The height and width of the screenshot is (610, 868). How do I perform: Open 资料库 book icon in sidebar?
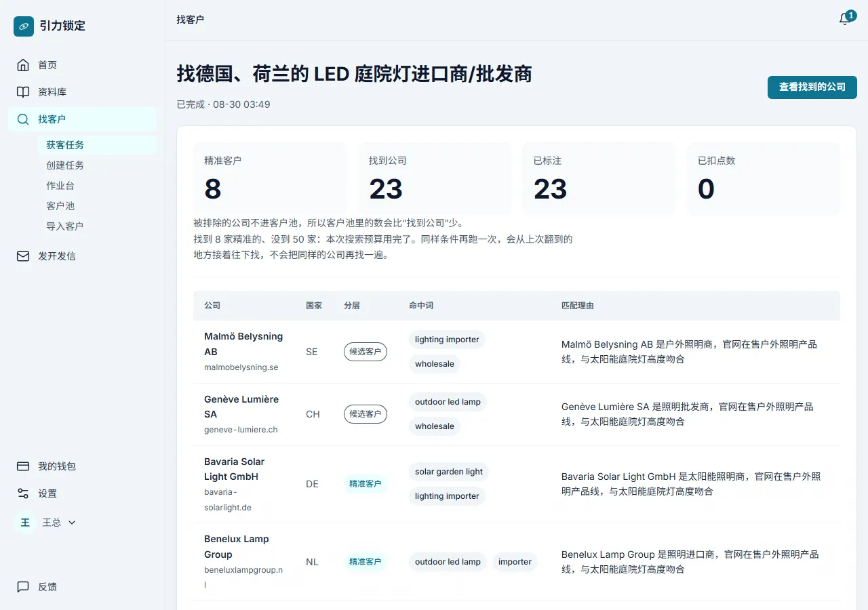(23, 92)
